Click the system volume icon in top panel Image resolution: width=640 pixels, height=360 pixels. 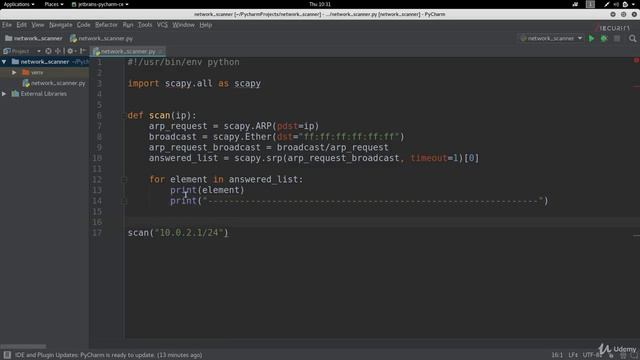[616, 4]
